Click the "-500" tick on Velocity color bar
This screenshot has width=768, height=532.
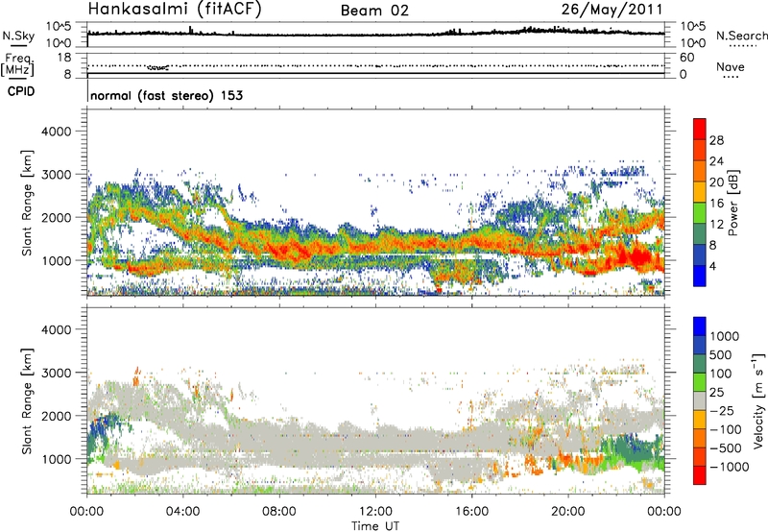pos(726,448)
